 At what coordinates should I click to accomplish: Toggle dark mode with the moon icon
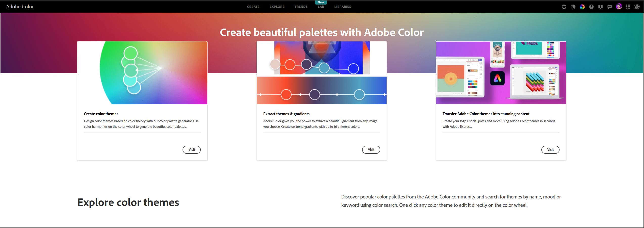pyautogui.click(x=573, y=7)
